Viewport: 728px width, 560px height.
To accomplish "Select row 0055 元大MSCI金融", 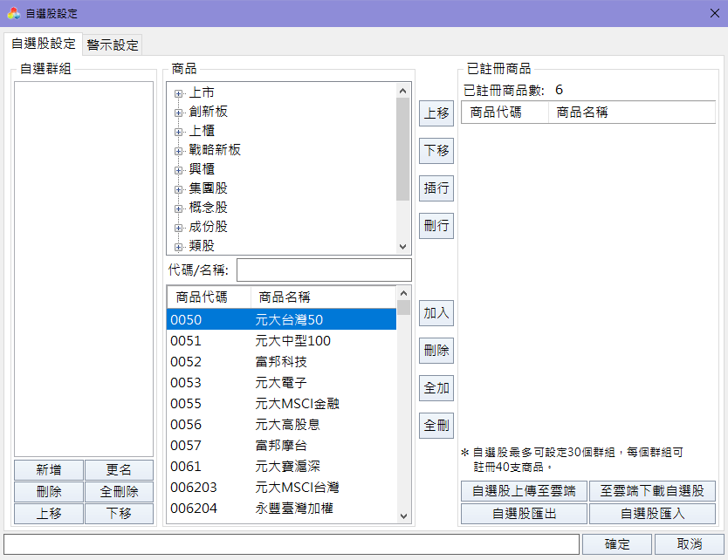I will 281,404.
